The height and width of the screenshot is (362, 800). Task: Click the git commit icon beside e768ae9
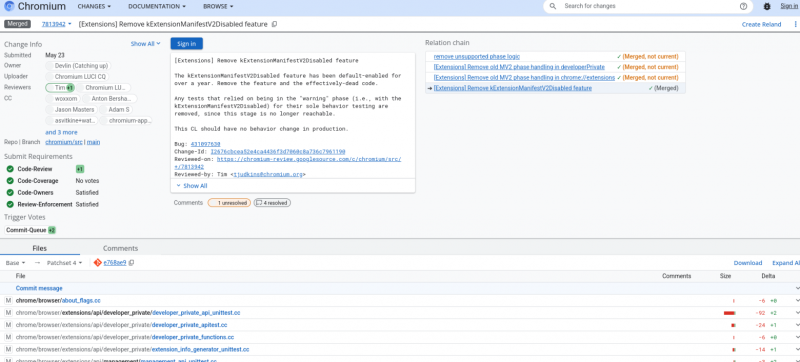(97, 263)
